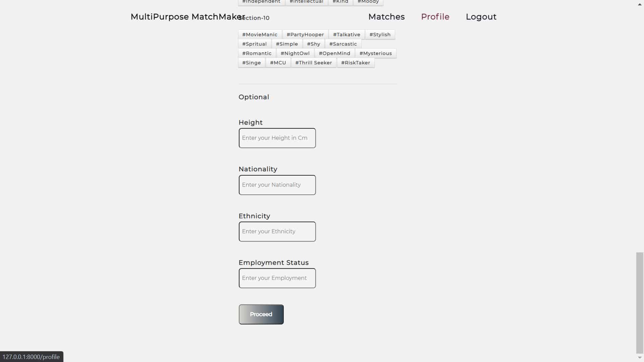
Task: Click the vertical scrollbar thumb
Action: (x=640, y=302)
